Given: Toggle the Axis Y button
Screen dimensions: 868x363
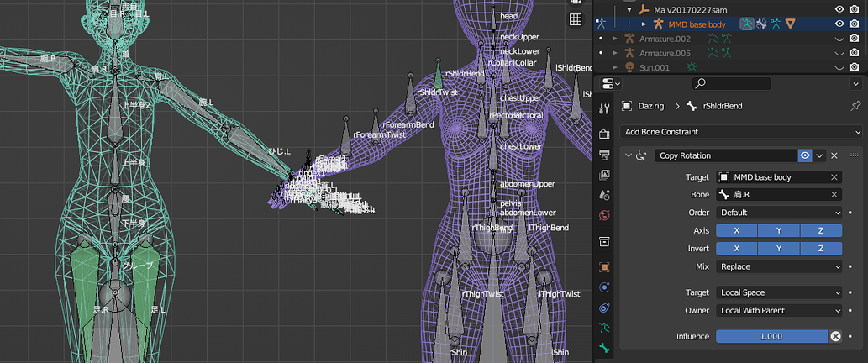Looking at the screenshot, I should coord(779,231).
